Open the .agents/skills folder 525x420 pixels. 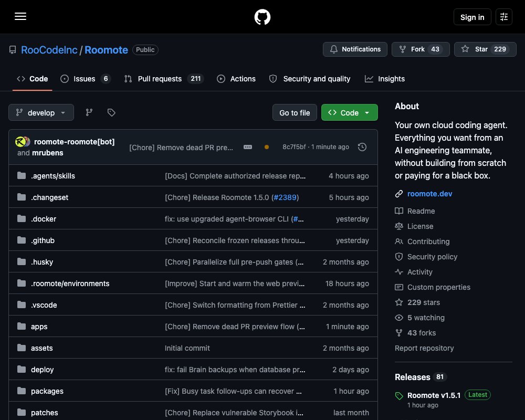point(53,176)
